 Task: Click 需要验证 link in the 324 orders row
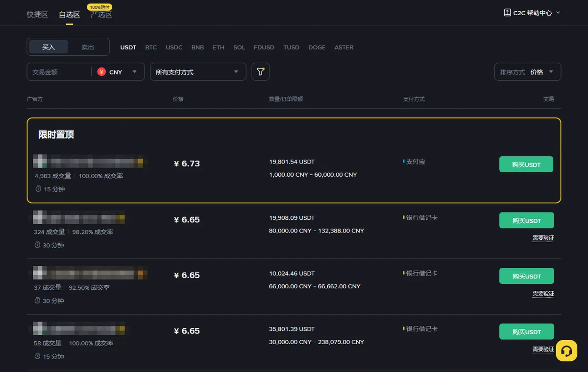[543, 238]
